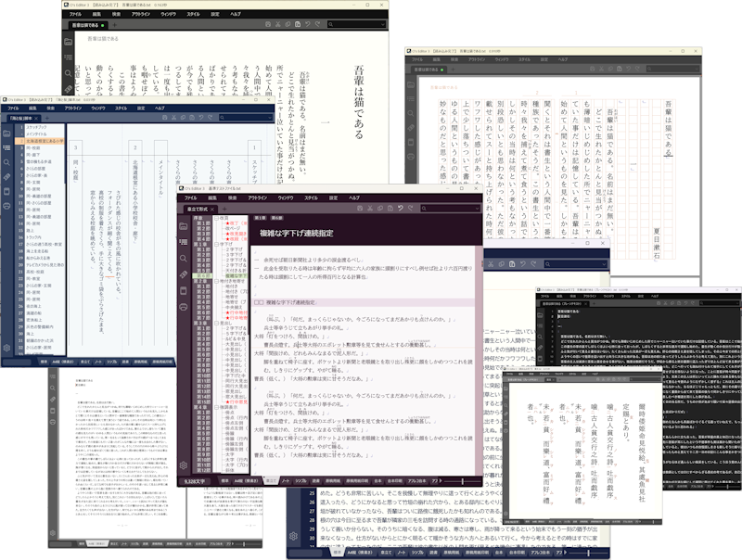
Task: Collapse the 強調表示 tree node in the purple window
Action: click(217, 407)
